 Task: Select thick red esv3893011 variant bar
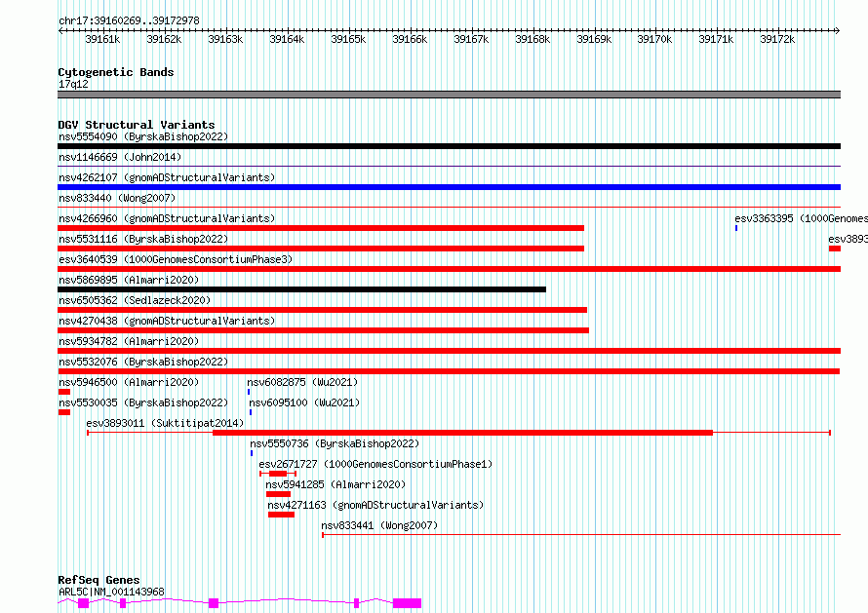click(x=463, y=433)
